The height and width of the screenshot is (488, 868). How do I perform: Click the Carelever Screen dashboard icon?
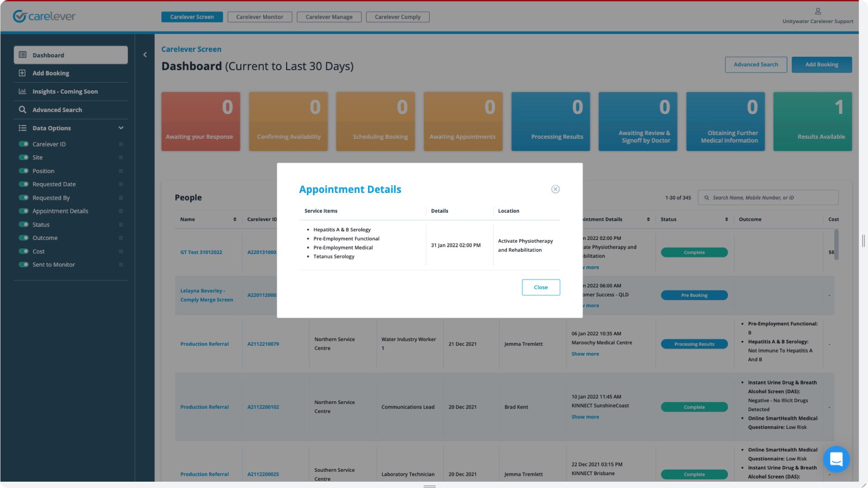pos(22,55)
